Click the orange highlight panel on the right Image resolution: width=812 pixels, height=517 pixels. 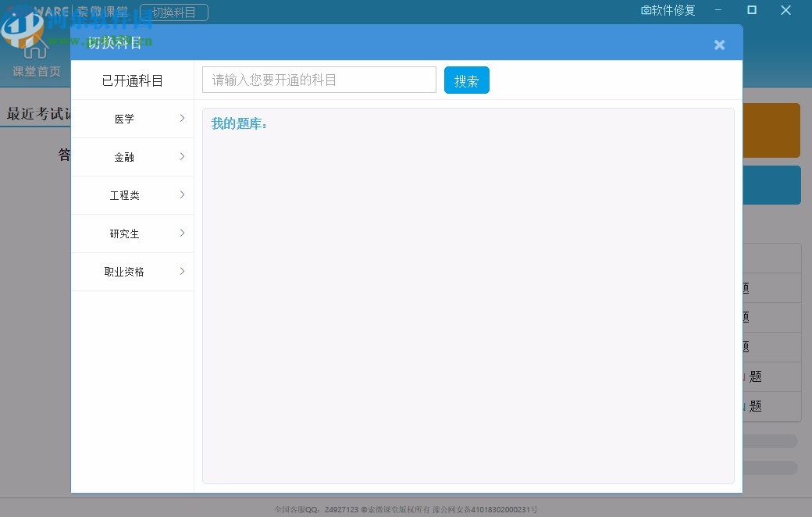(773, 130)
